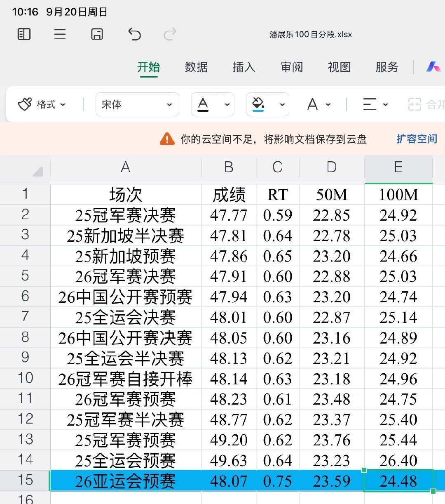This screenshot has width=445, height=504.
Task: Select the 26.40 cell in 100M column
Action: click(x=398, y=460)
